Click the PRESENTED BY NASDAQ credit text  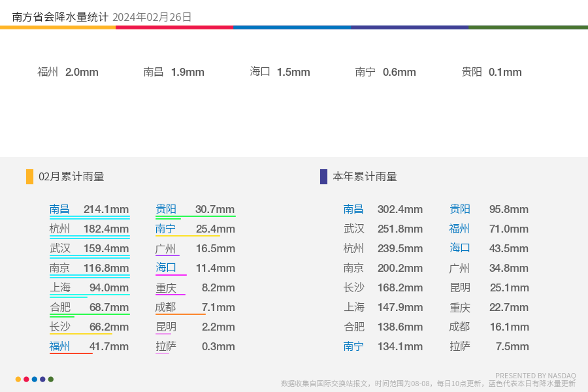tap(536, 376)
